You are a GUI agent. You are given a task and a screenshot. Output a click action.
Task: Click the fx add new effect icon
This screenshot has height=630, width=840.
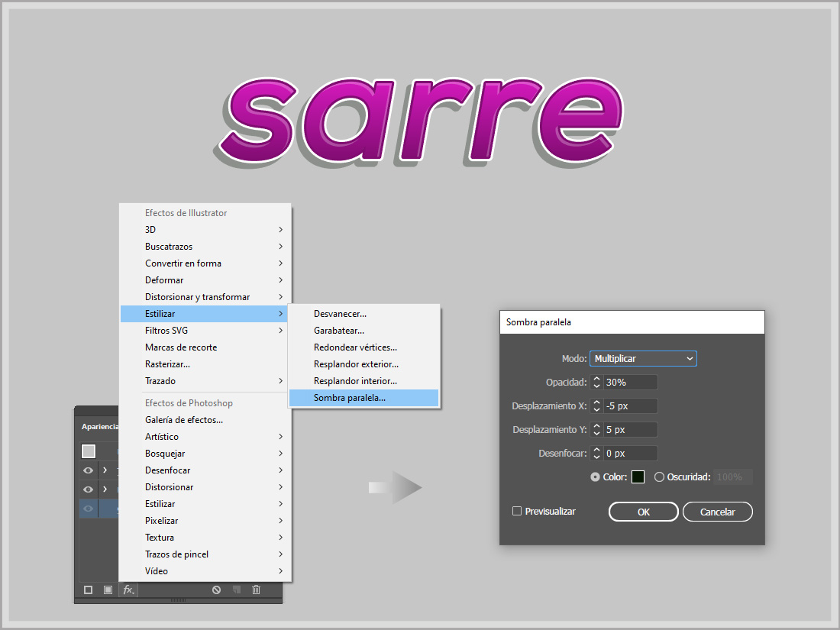point(128,590)
